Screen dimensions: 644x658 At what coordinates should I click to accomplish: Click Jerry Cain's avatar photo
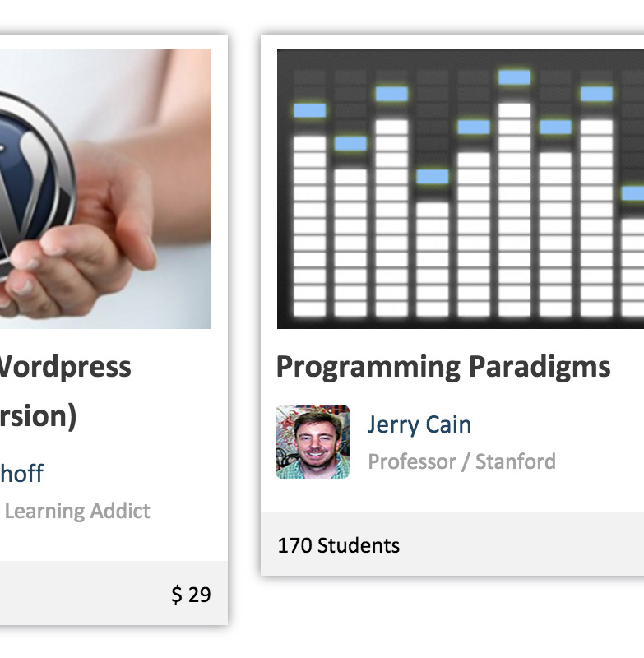tap(313, 442)
